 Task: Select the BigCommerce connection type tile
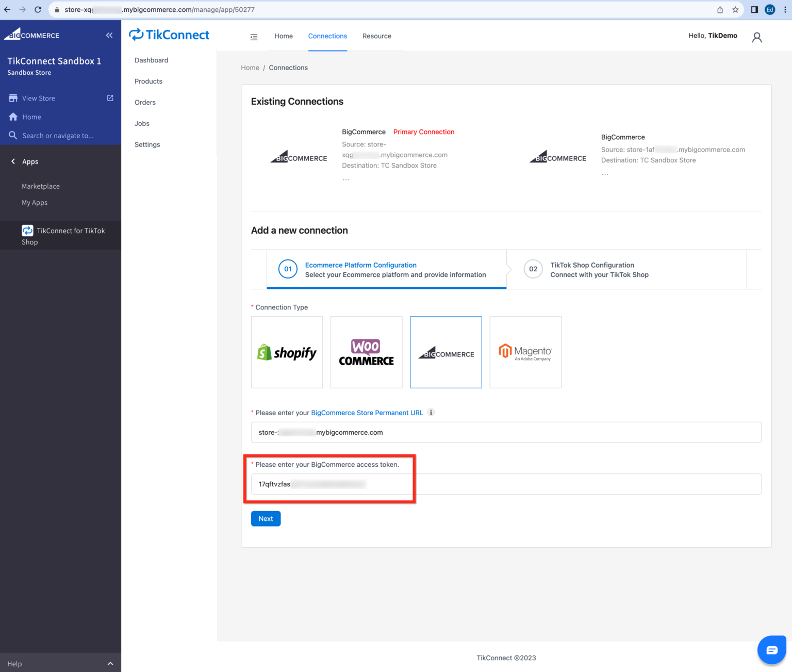coord(446,352)
